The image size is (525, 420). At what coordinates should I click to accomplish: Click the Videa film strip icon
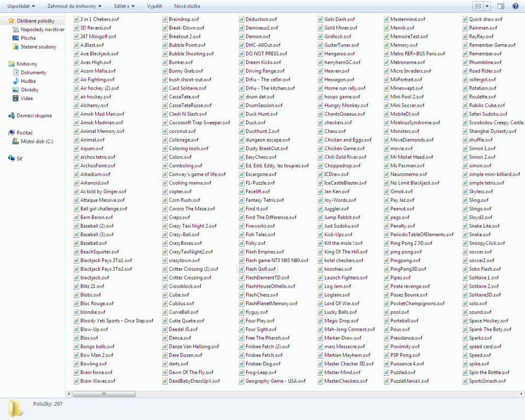(x=15, y=98)
